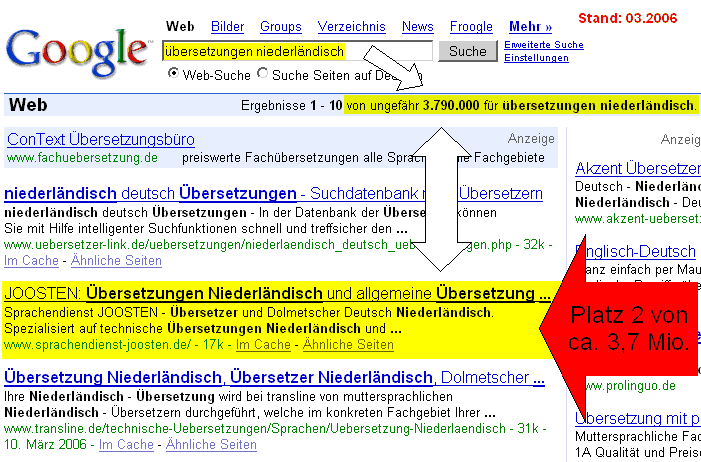This screenshot has height=462, width=701.
Task: Open the Froogle search tab
Action: pos(471,27)
